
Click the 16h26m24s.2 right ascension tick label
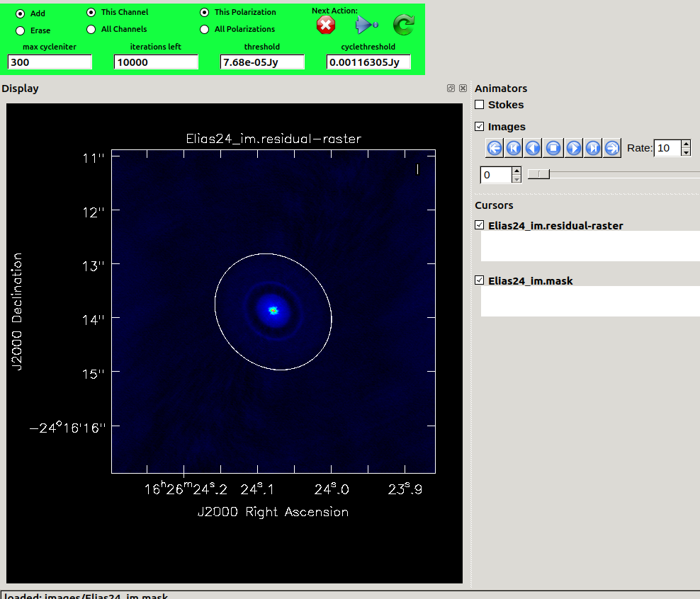(x=186, y=489)
